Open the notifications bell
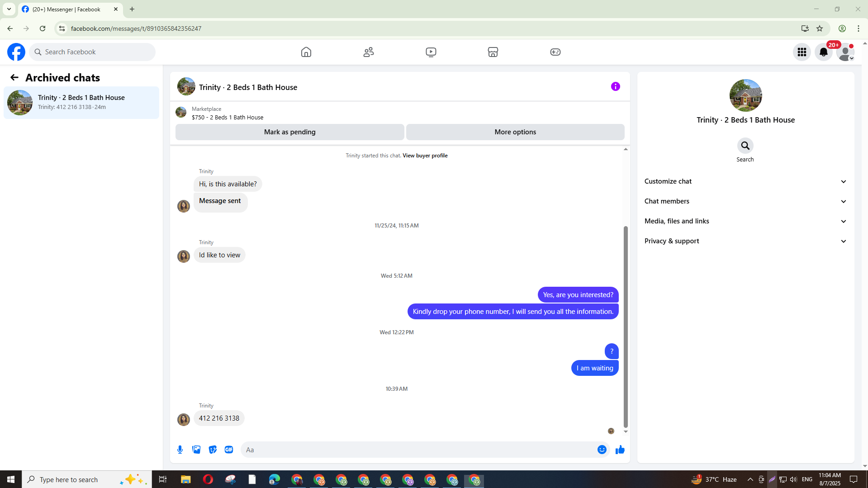868x488 pixels. (x=824, y=52)
